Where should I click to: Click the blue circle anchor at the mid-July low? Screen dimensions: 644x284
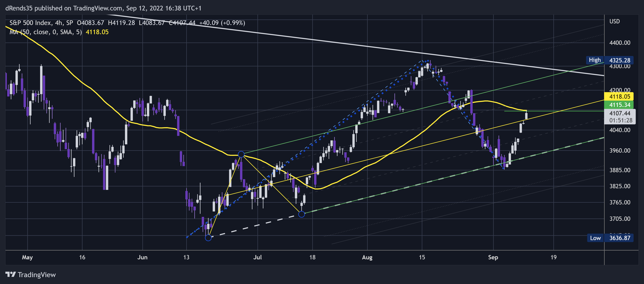(302, 214)
